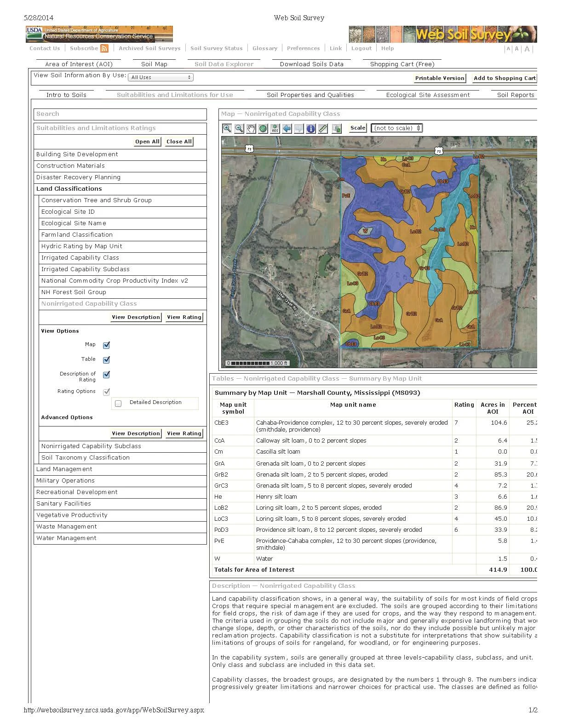Set medium text size A
Screen dimensions: 562x728
point(517,49)
